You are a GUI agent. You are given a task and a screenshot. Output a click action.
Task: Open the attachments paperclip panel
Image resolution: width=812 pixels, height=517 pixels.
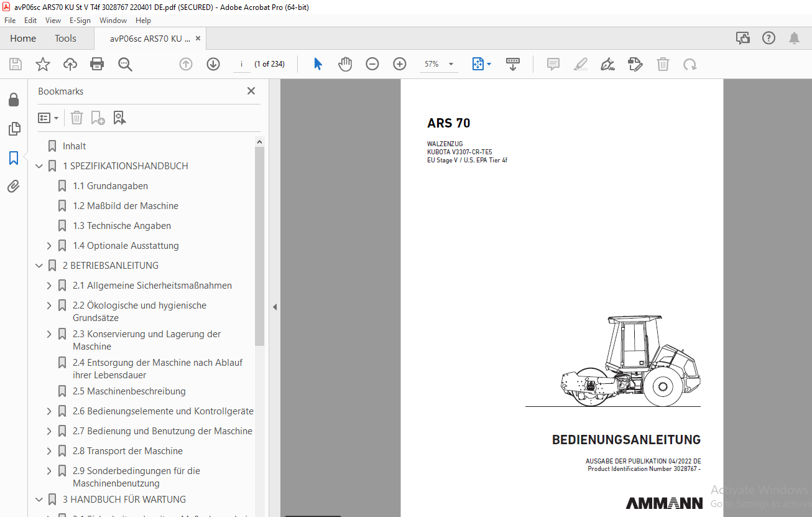(14, 186)
